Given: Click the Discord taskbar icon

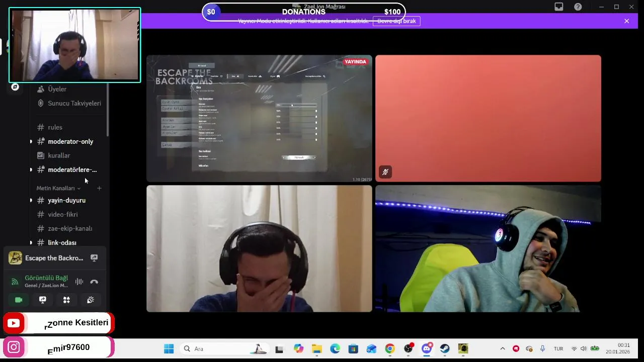Looking at the screenshot, I should 427,348.
